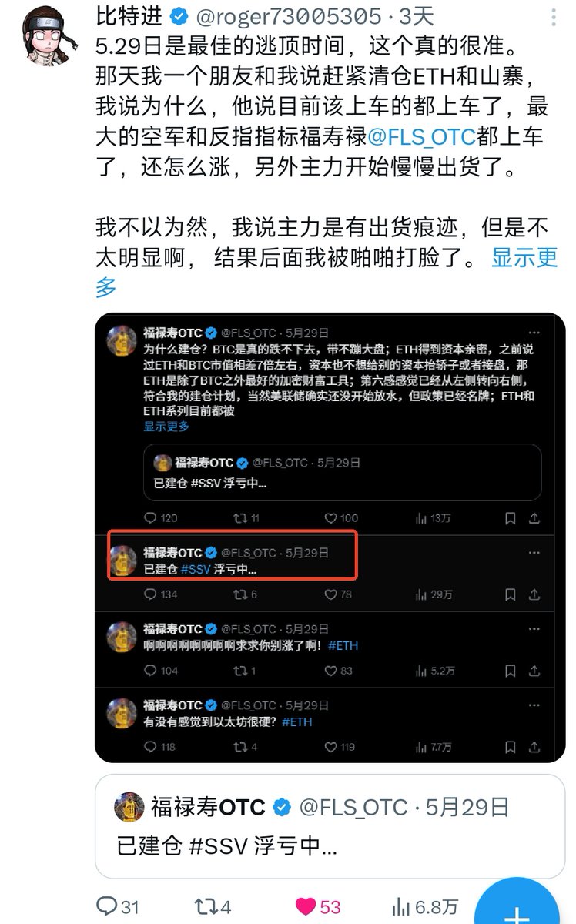Image resolution: width=576 pixels, height=924 pixels.
Task: Tap the verified badge beside 比特进
Action: point(179,16)
